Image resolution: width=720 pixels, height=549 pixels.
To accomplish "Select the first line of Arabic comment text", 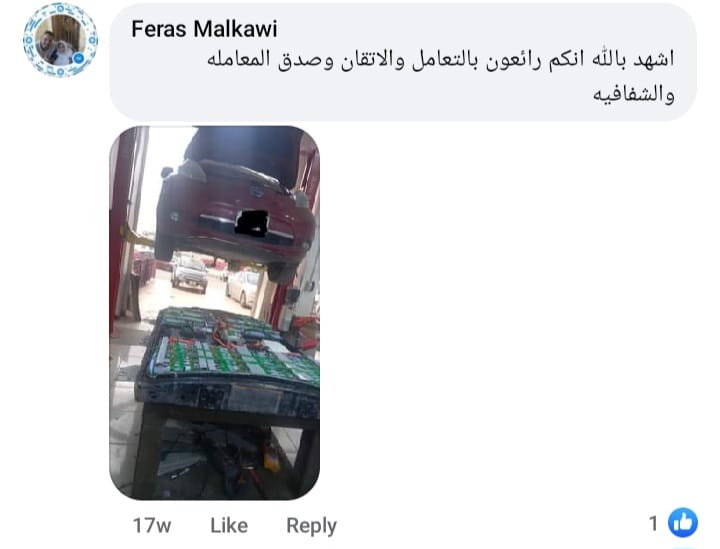I will [x=440, y=61].
